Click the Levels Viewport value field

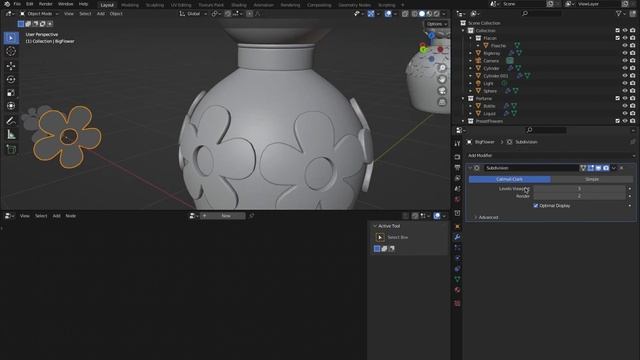pyautogui.click(x=579, y=189)
